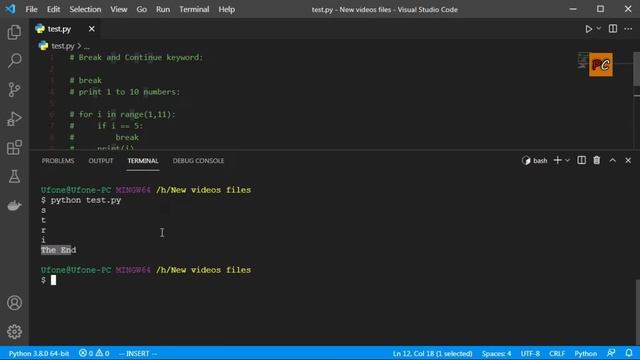The width and height of the screenshot is (640, 360).
Task: Open the Run and Debug view
Action: [x=14, y=119]
